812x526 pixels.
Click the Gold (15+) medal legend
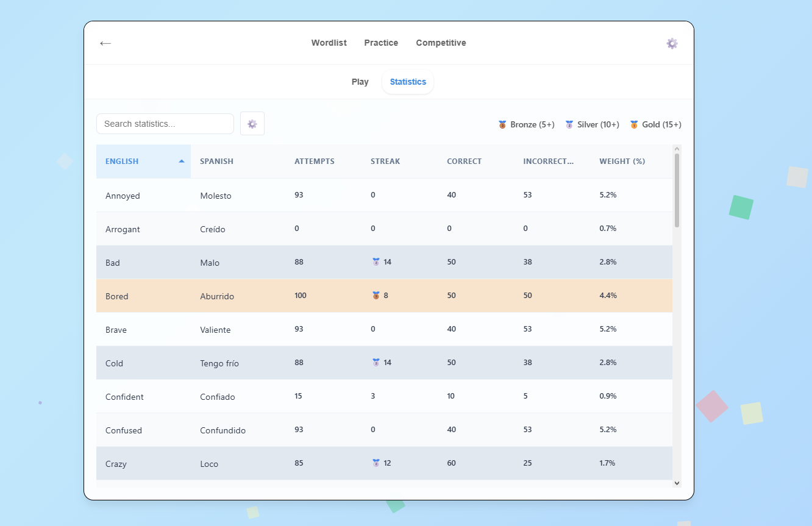click(x=655, y=124)
